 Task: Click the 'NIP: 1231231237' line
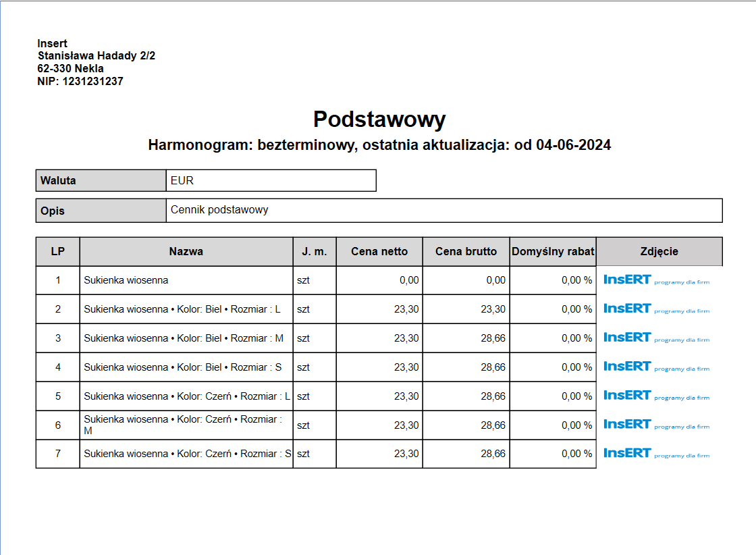coord(80,81)
